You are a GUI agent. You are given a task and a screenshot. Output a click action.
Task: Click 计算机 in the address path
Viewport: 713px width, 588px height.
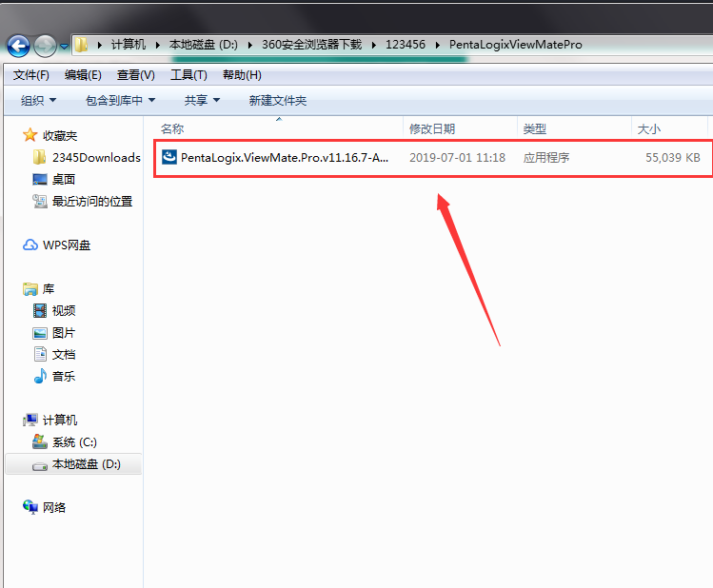[129, 45]
